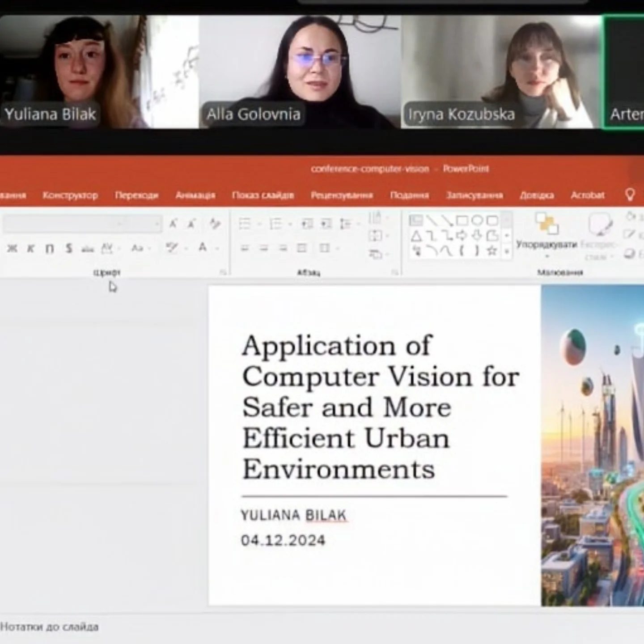Click the text highlight color pen
644x644 pixels.
point(171,248)
